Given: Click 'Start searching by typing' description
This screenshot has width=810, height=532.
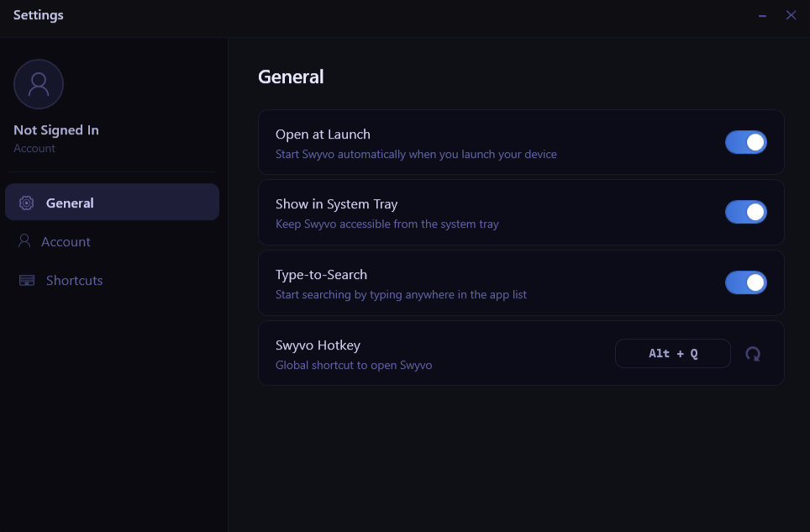Looking at the screenshot, I should click(x=401, y=294).
